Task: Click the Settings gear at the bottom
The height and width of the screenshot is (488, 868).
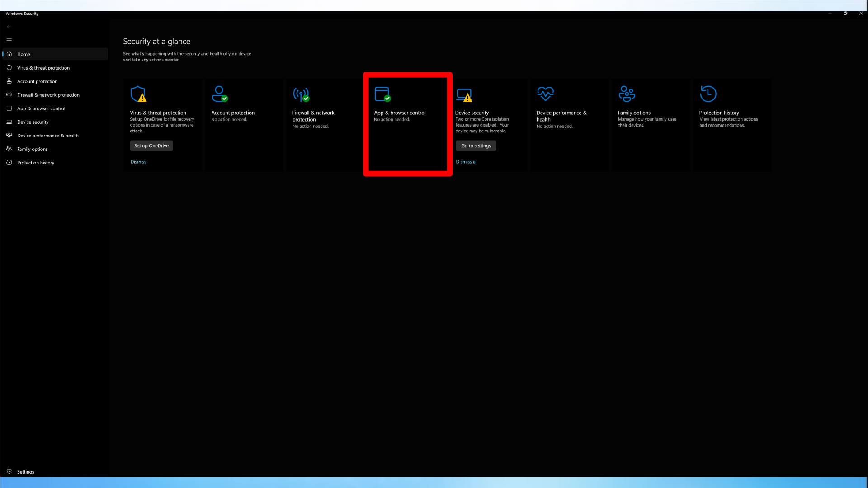Action: pos(9,471)
